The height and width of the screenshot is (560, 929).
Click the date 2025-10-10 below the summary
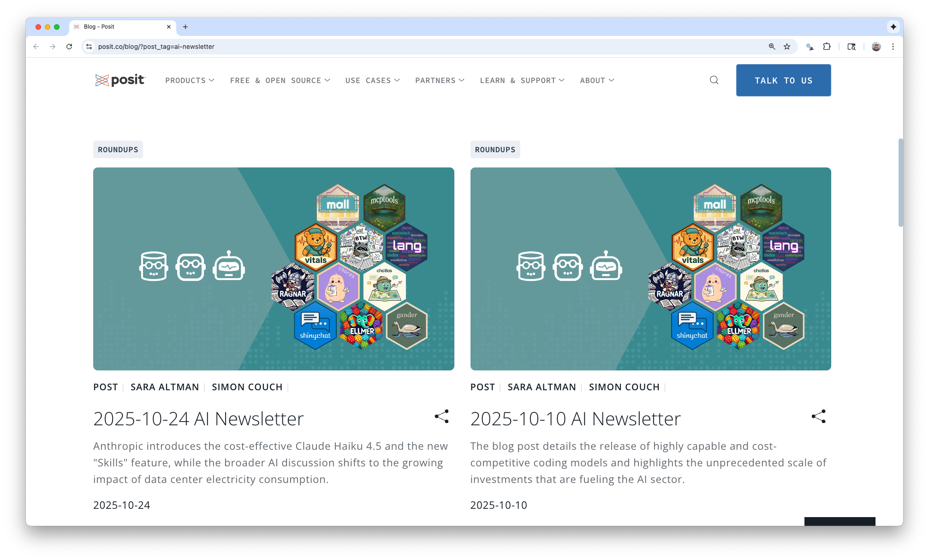pyautogui.click(x=499, y=505)
